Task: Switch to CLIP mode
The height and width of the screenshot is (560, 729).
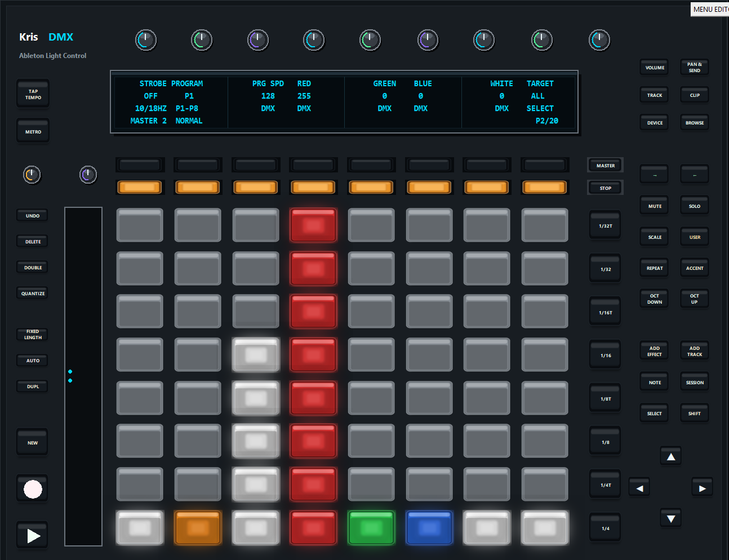Action: pos(694,95)
